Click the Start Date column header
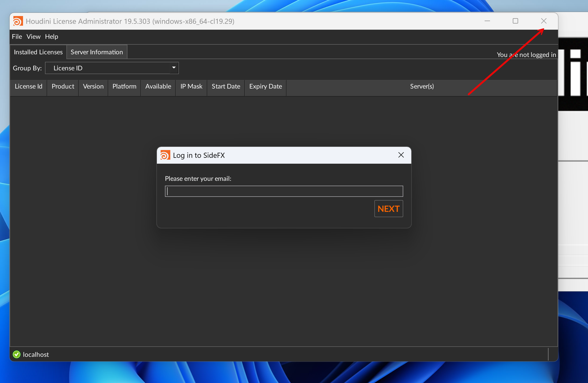 [x=226, y=86]
